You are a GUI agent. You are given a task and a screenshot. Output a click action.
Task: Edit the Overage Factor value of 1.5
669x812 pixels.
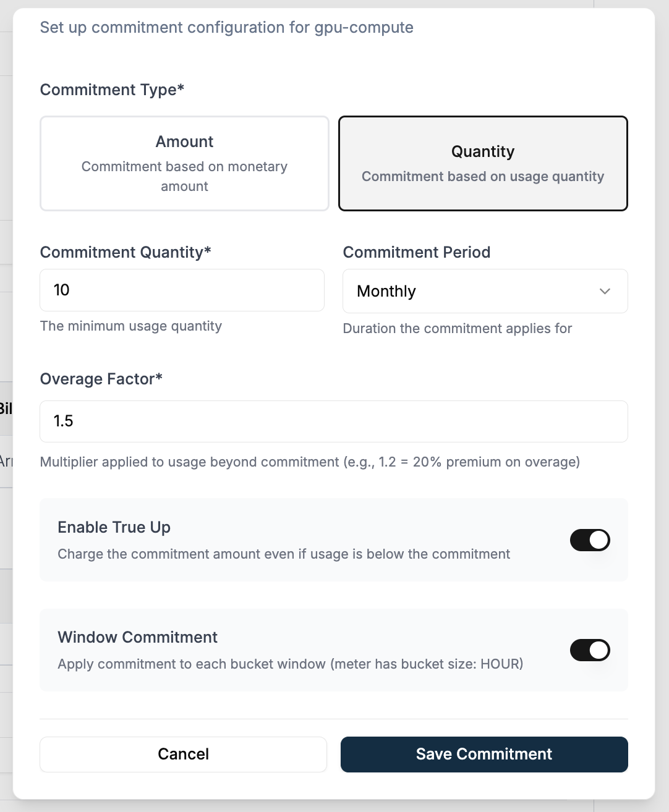333,421
